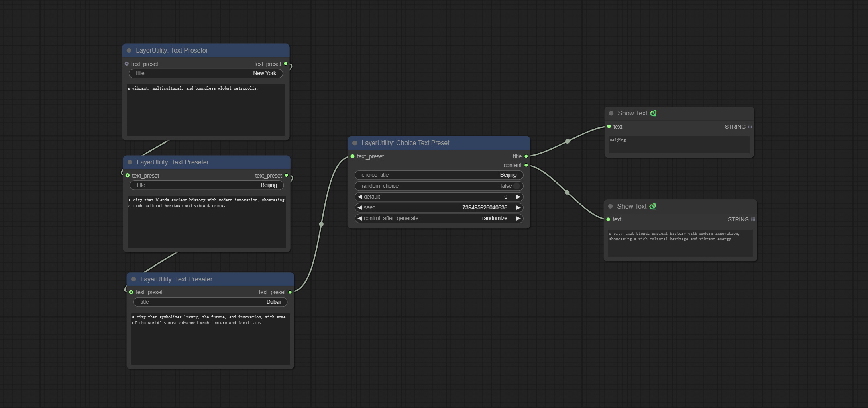Open the control_after_generate randomize selector

coord(439,218)
